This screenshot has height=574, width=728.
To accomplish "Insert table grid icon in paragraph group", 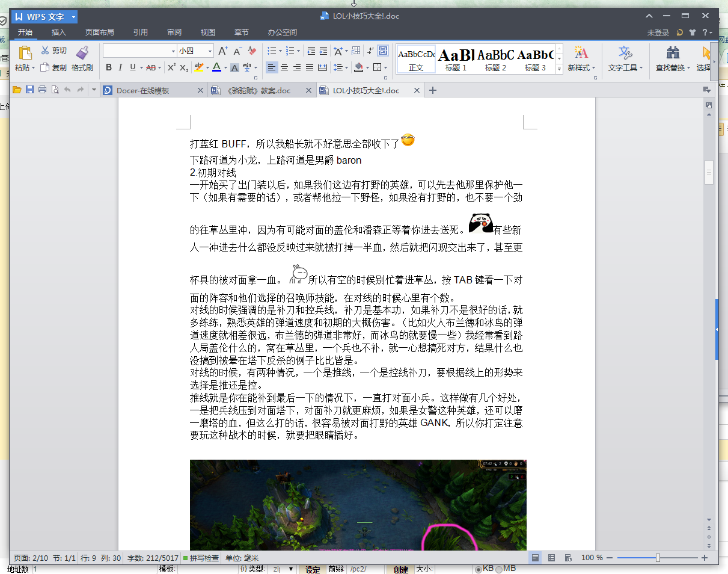I will (x=356, y=51).
